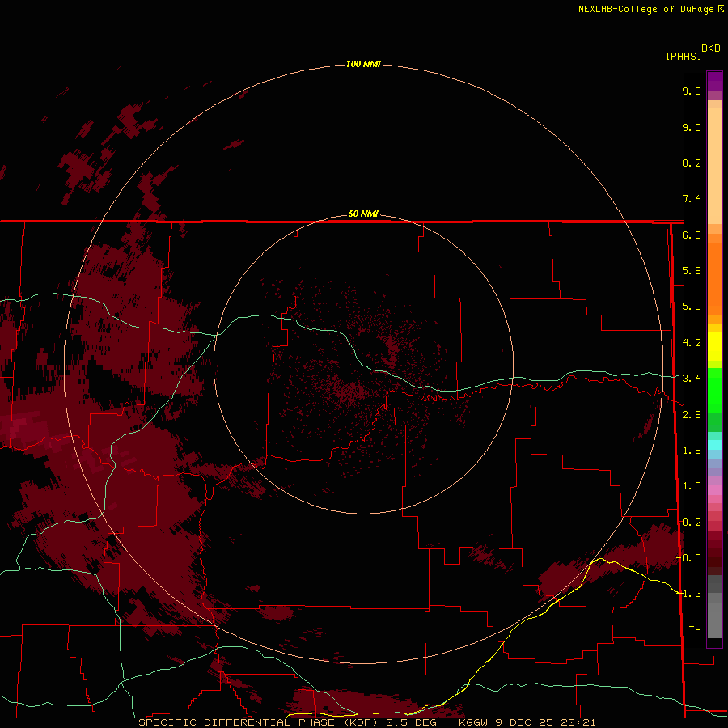This screenshot has height=728, width=728.
Task: Click the green segment of color bar
Action: (714, 390)
